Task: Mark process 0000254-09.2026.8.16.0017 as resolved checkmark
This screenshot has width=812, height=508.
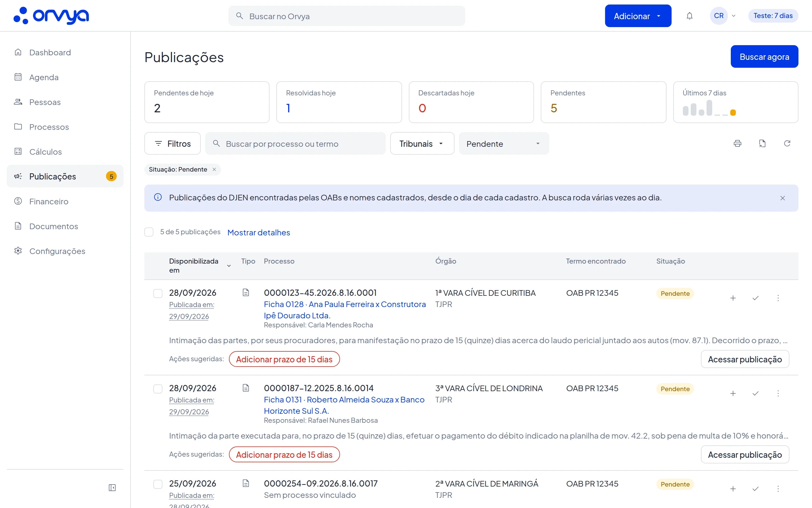Action: click(756, 489)
